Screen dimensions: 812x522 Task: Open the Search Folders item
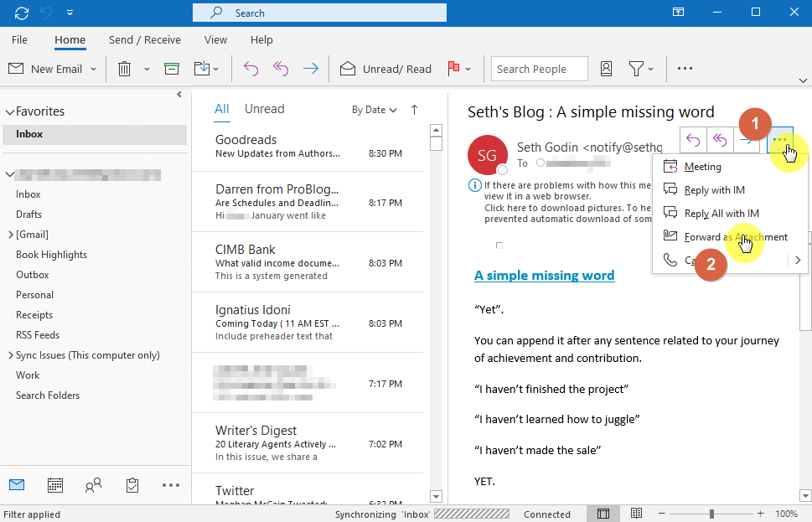tap(48, 395)
